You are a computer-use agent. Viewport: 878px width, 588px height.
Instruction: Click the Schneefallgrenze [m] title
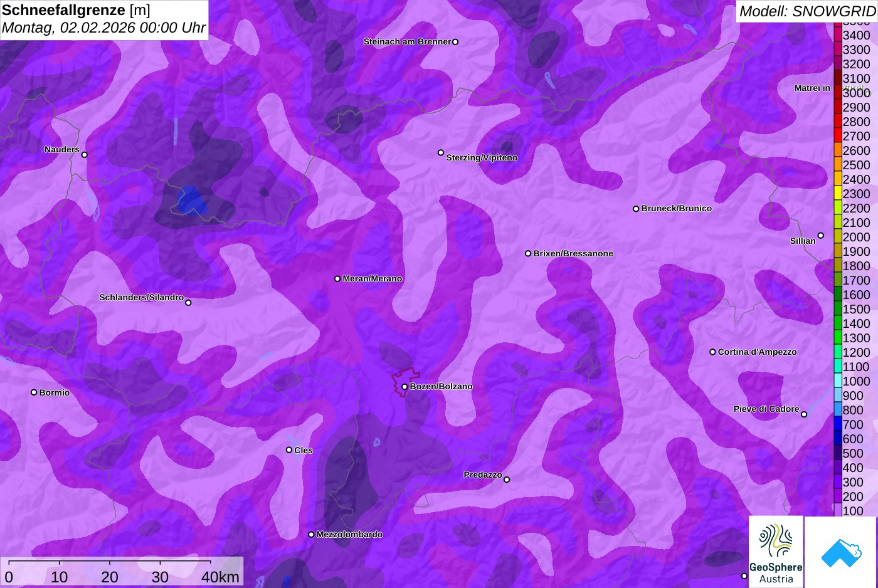pos(76,10)
